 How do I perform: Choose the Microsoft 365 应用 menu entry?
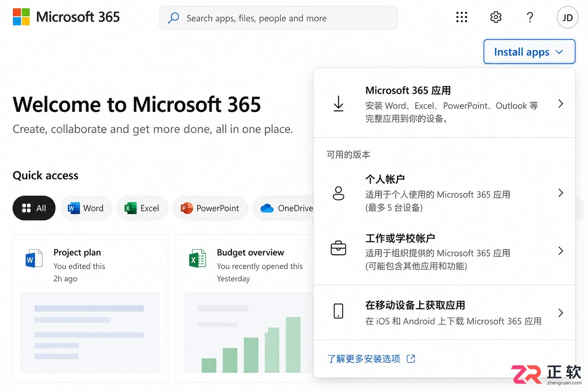(444, 104)
